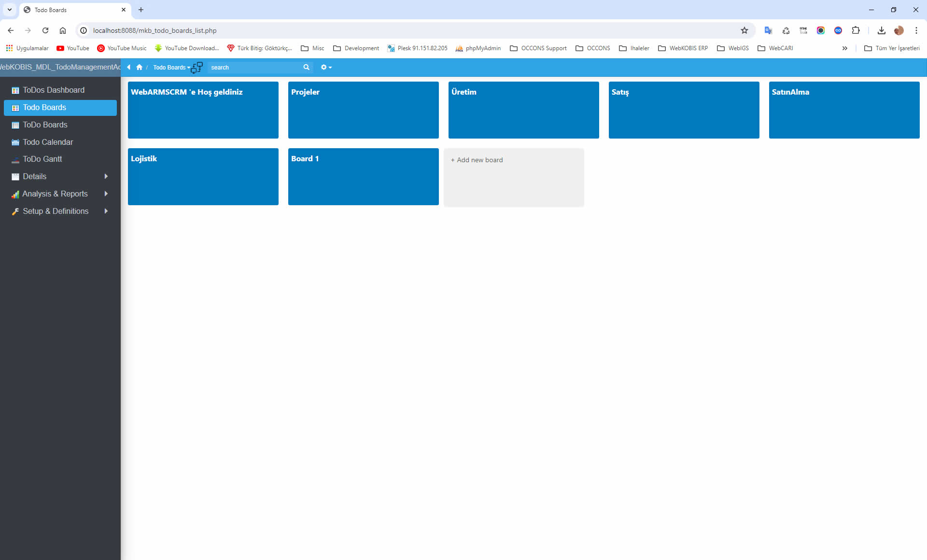Screen dimensions: 927x560
Task: Click the browser back arrow
Action: (x=11, y=30)
